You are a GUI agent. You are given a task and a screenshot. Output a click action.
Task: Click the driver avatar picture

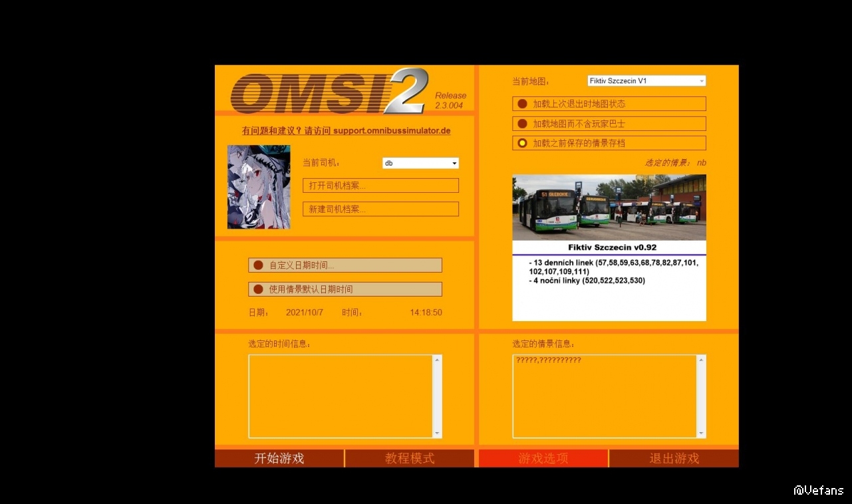pos(259,187)
